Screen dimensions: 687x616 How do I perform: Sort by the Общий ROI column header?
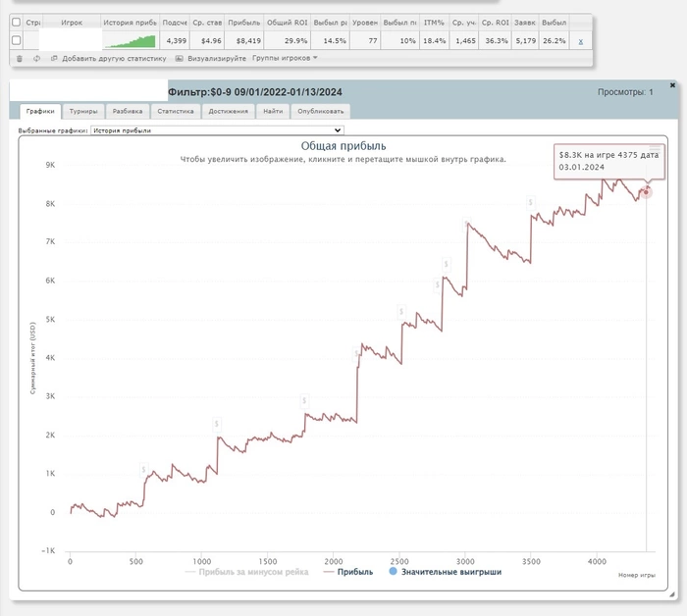point(288,23)
